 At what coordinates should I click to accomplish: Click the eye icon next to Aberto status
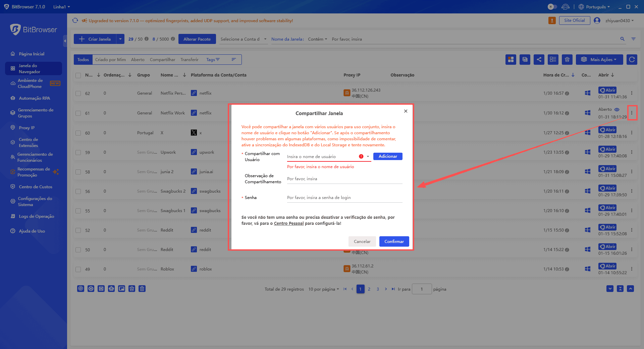(617, 109)
